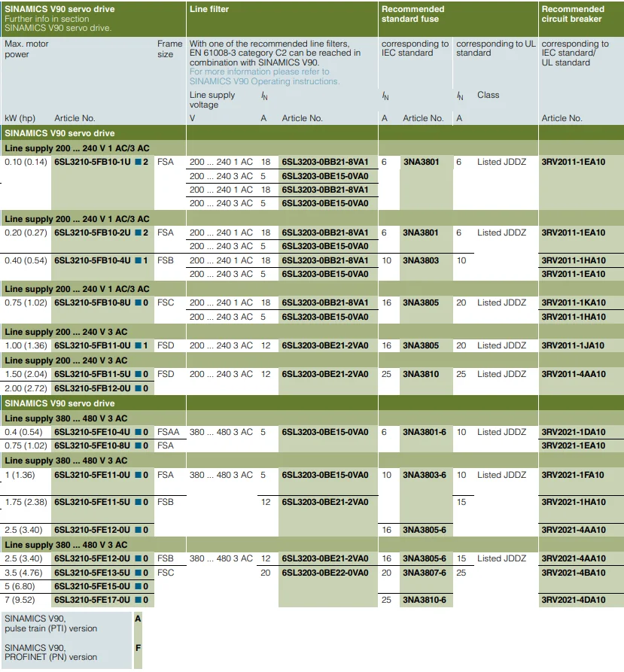
Task: Select circuit breaker 3RV2021-1DA10
Action: point(574,432)
